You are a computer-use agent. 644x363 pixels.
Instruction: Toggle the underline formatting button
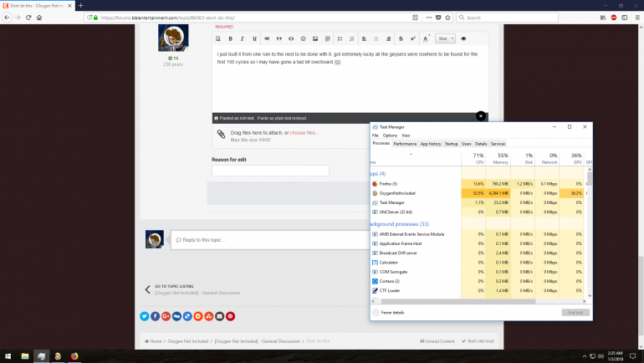pos(254,38)
